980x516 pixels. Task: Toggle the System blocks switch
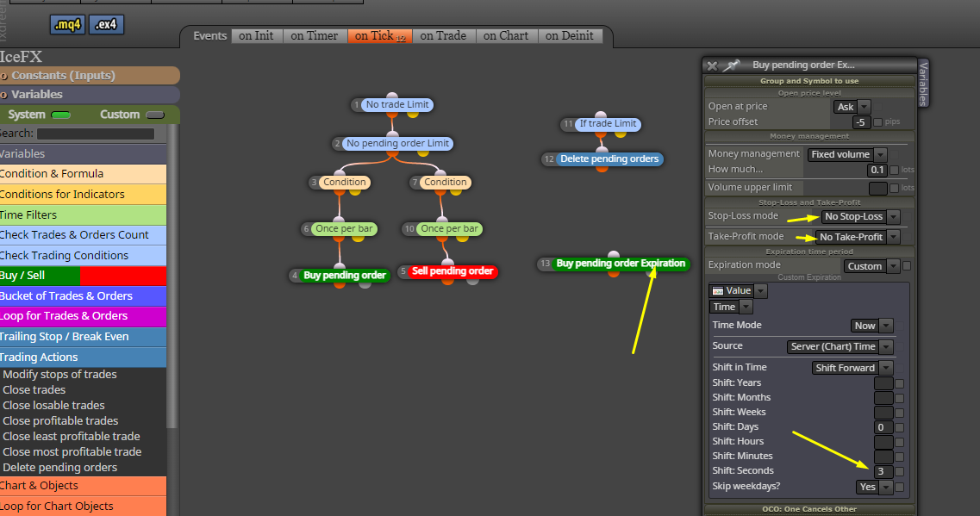[x=60, y=115]
